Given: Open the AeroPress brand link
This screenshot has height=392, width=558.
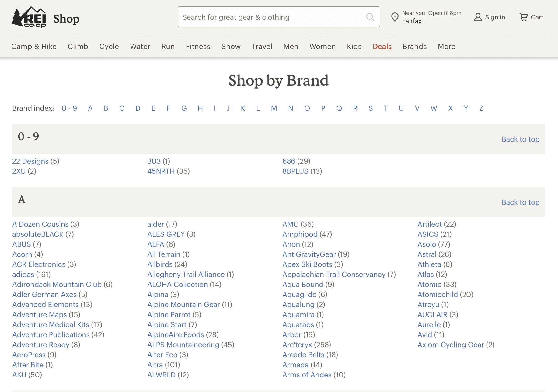Looking at the screenshot, I should (x=29, y=355).
